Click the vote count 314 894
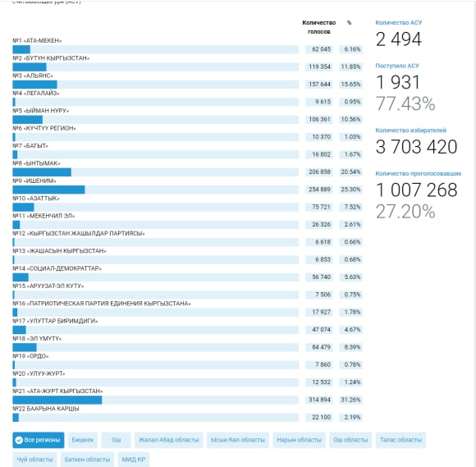 [319, 400]
